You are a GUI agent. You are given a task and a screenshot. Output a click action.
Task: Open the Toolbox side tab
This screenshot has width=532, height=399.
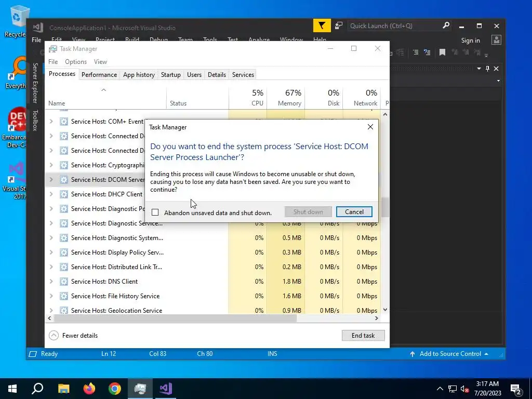click(35, 120)
